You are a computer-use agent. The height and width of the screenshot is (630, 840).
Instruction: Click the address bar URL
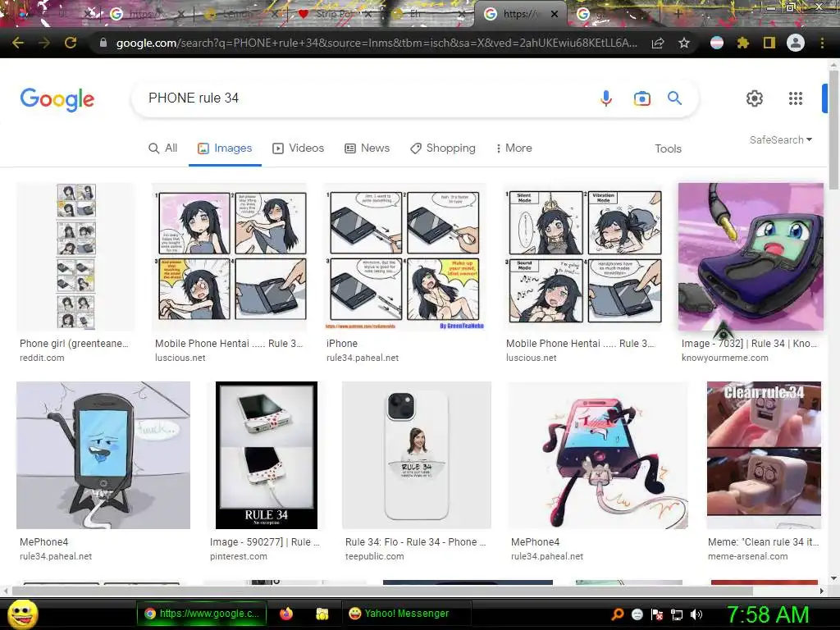(377, 43)
